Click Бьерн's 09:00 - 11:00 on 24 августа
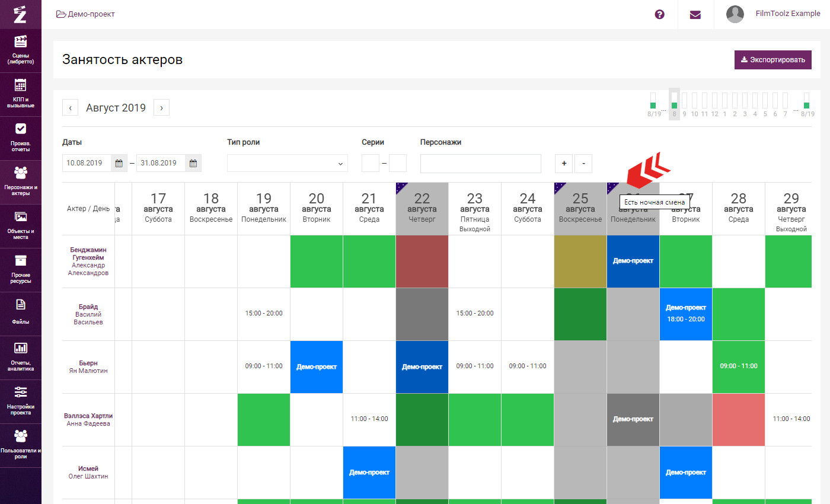This screenshot has height=504, width=830. click(x=528, y=366)
